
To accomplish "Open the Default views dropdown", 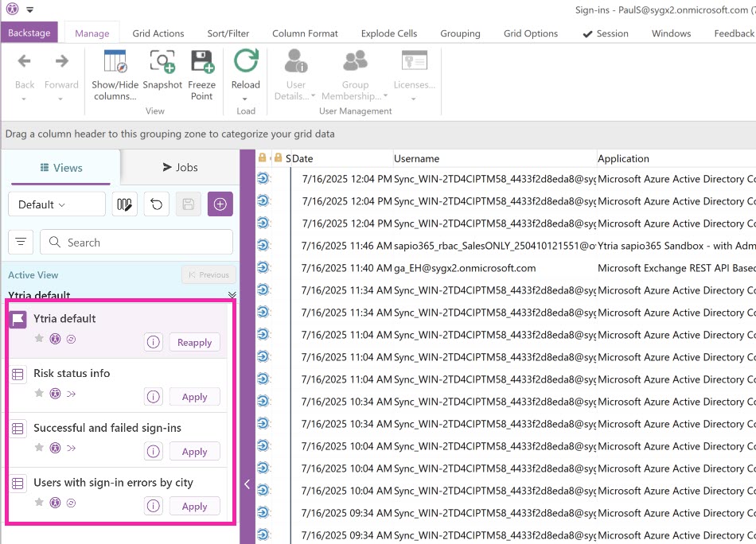I will click(57, 204).
